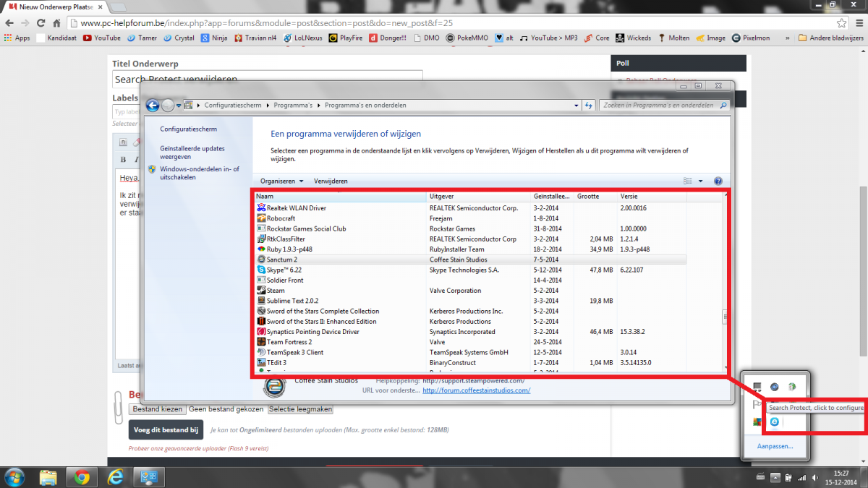Click Bestand kiezen on the forum page

[157, 409]
